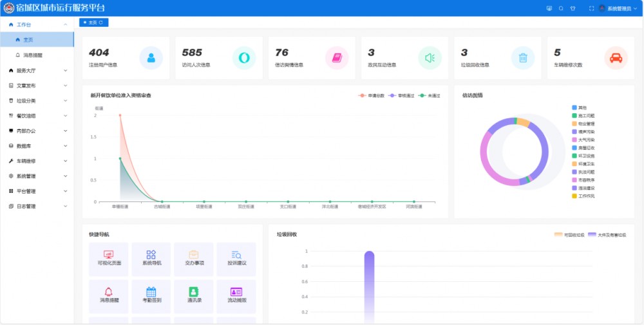644x325 pixels.
Task: Open the 系统导航 shortcut tile
Action: (151, 259)
